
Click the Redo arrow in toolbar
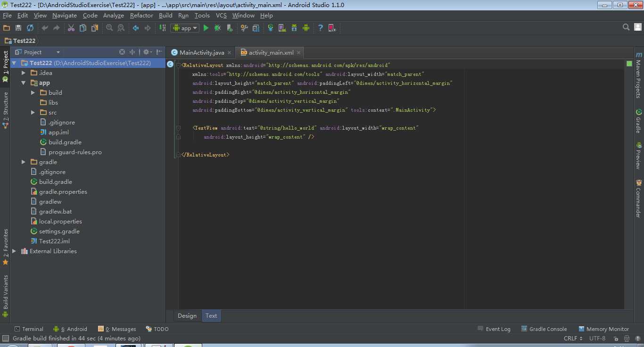[57, 28]
